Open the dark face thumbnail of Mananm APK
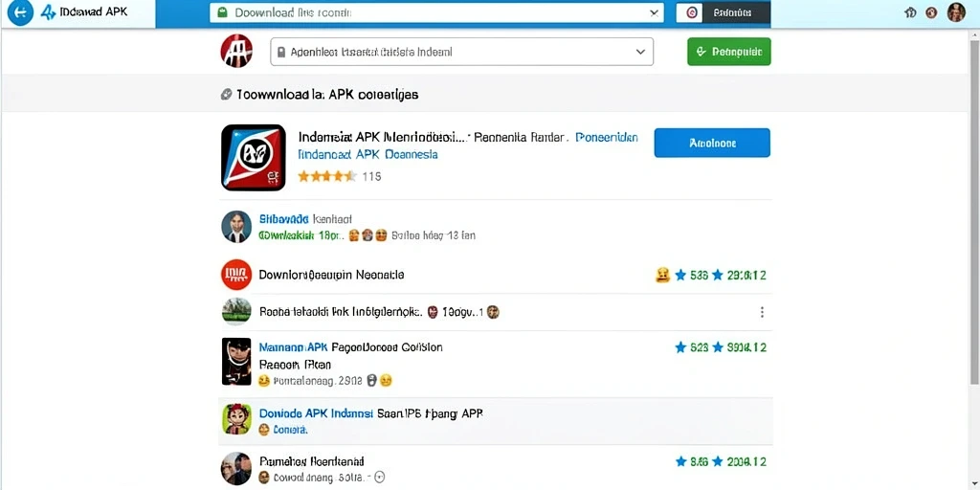Image resolution: width=980 pixels, height=490 pixels. pyautogui.click(x=236, y=361)
